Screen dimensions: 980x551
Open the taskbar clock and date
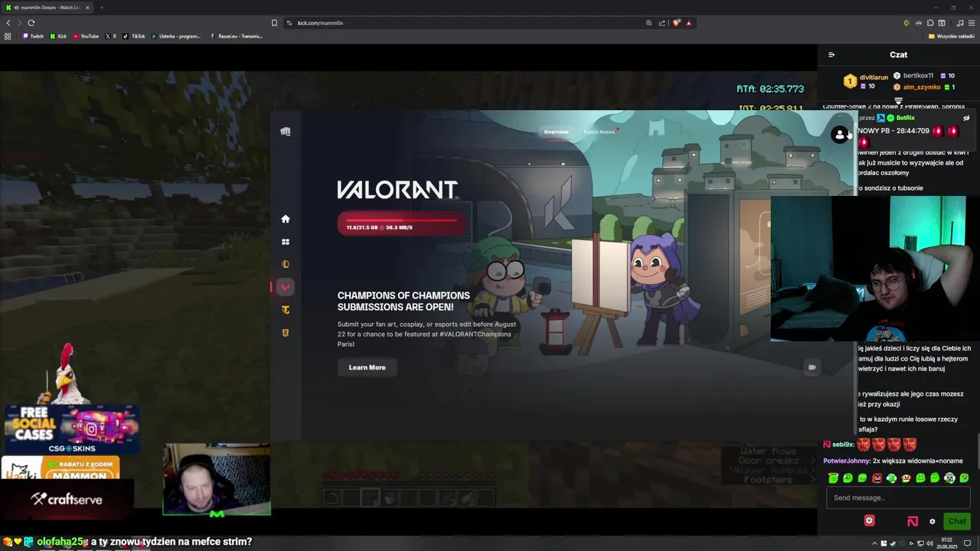[949, 543]
